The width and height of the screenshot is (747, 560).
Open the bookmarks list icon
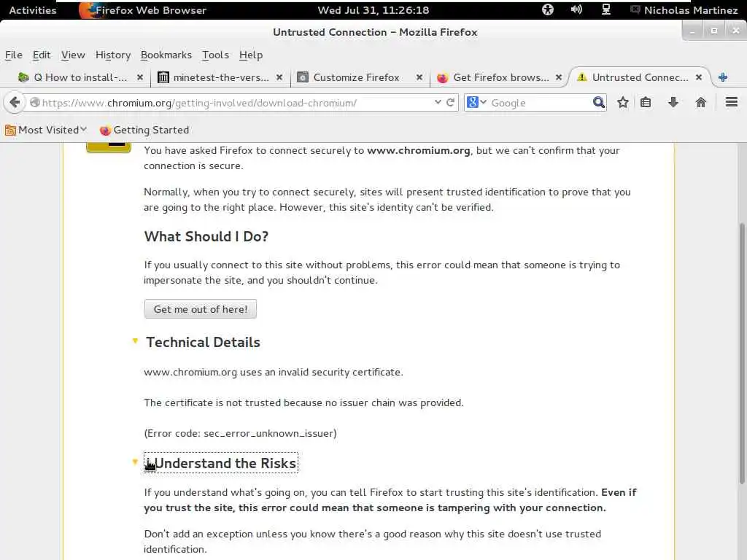pos(646,102)
